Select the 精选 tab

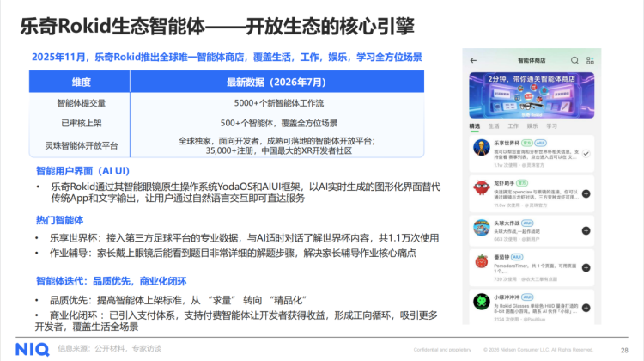474,126
